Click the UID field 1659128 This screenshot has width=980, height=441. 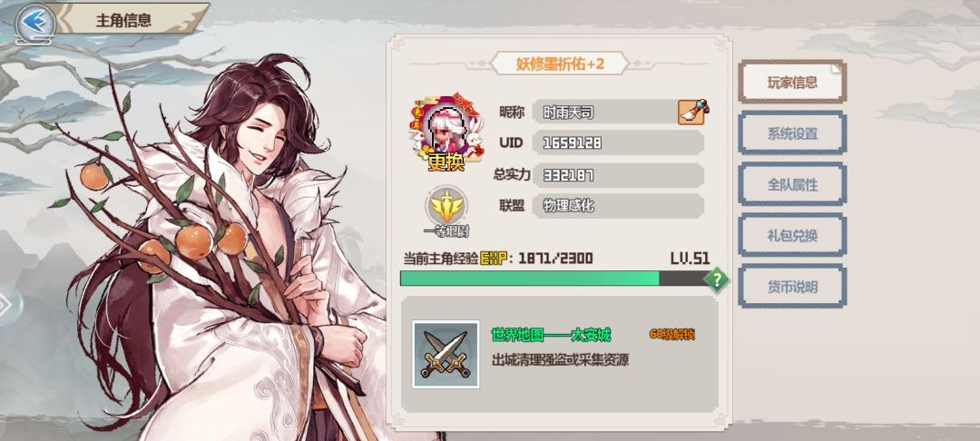(618, 142)
